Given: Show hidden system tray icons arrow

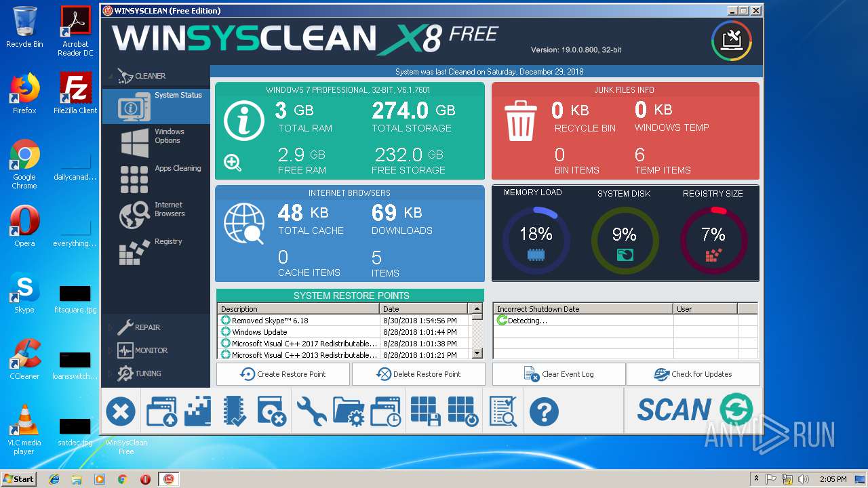Looking at the screenshot, I should click(x=756, y=479).
